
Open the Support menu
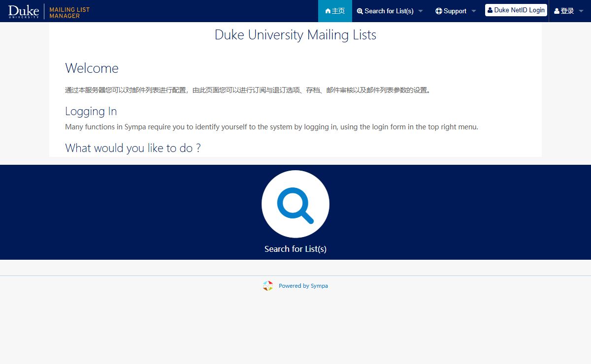pos(456,11)
